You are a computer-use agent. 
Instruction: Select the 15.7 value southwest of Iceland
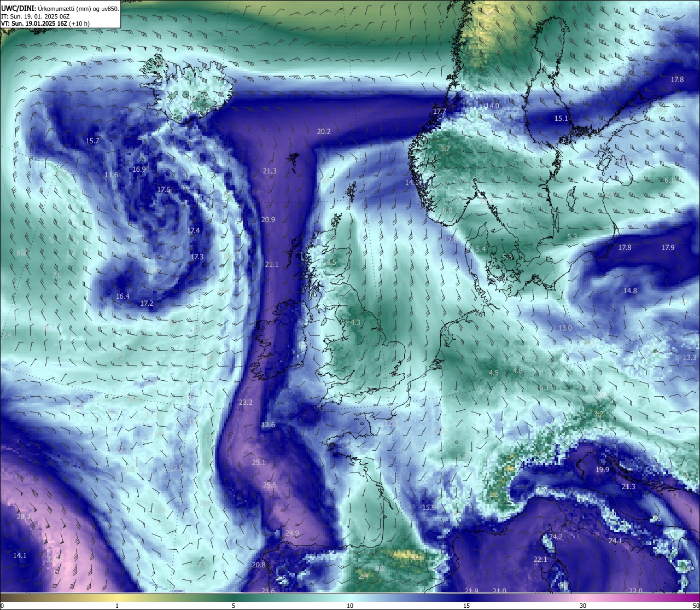(x=92, y=141)
